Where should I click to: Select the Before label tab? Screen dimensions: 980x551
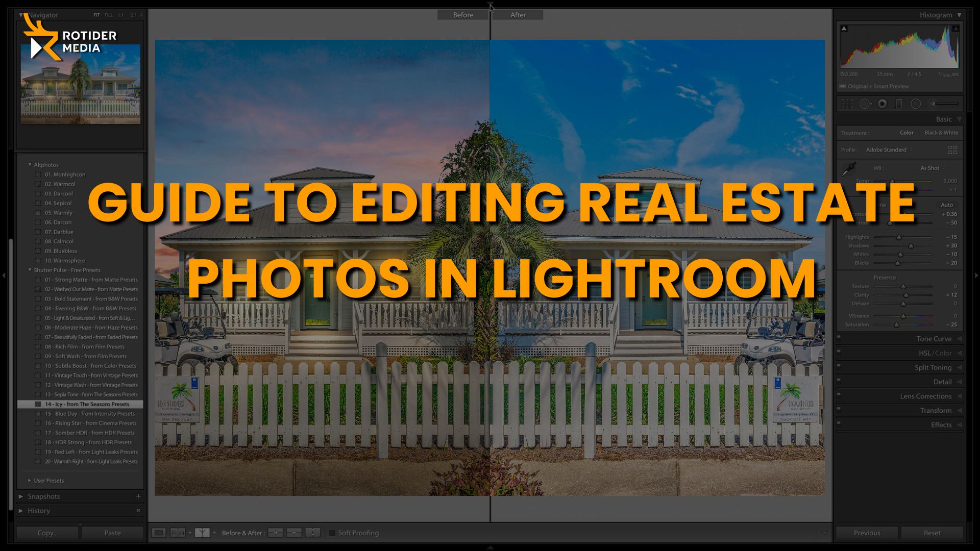pyautogui.click(x=463, y=15)
